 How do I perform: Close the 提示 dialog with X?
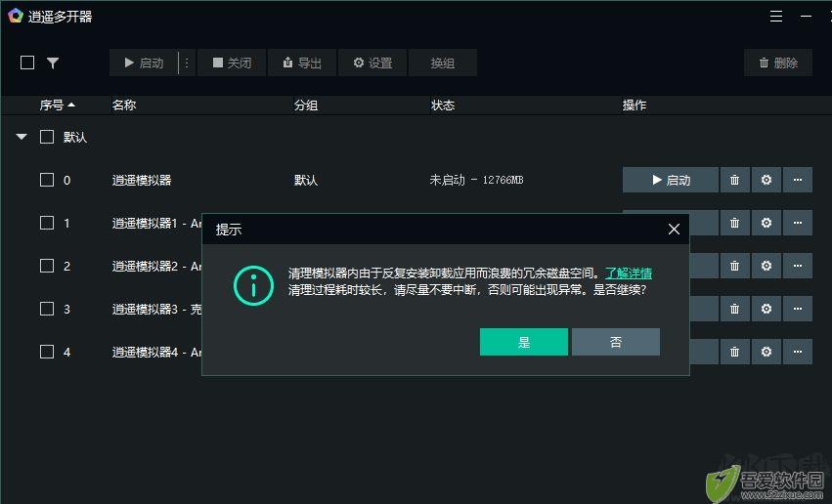(674, 229)
